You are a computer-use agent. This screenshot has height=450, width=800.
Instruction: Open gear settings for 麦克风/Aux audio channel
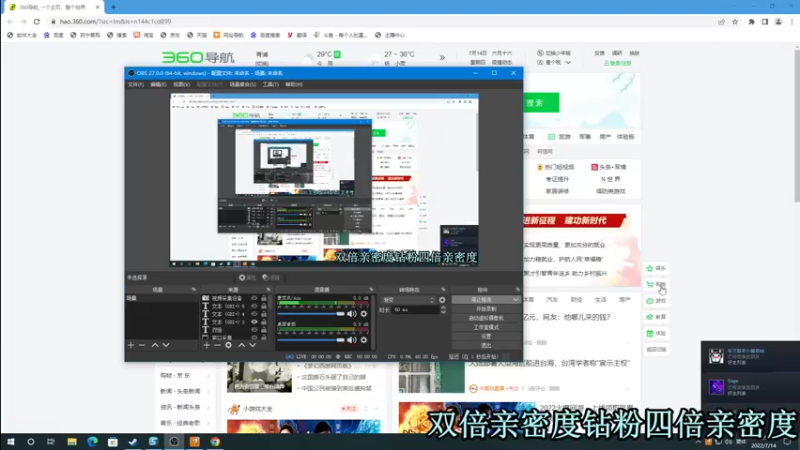pos(364,314)
